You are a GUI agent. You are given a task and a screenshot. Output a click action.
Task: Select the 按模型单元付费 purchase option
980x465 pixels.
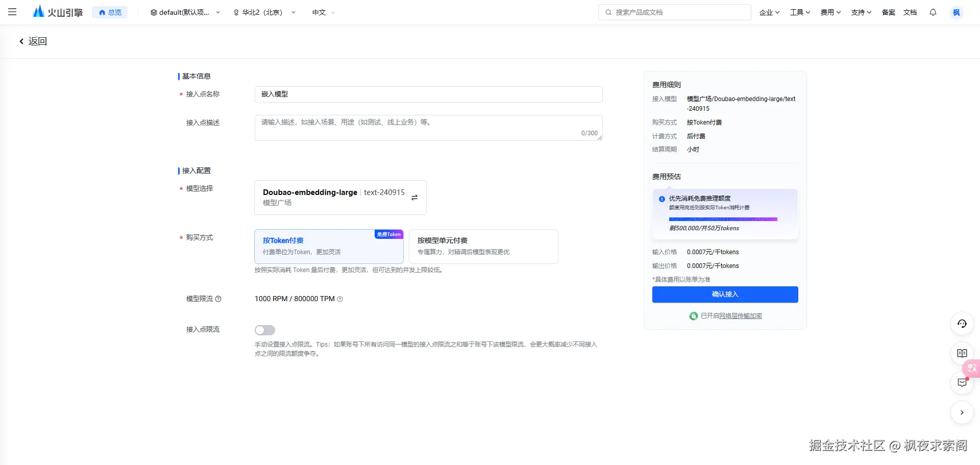click(483, 246)
